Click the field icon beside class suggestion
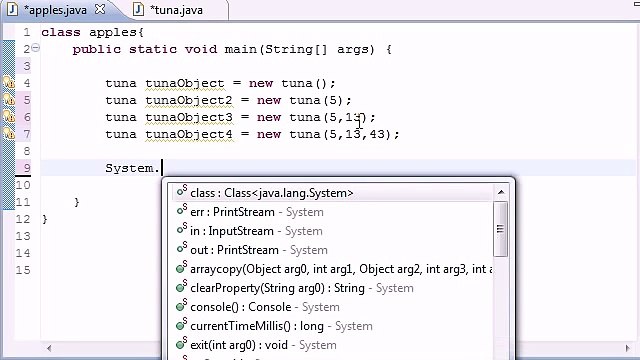The width and height of the screenshot is (640, 360). 182,190
